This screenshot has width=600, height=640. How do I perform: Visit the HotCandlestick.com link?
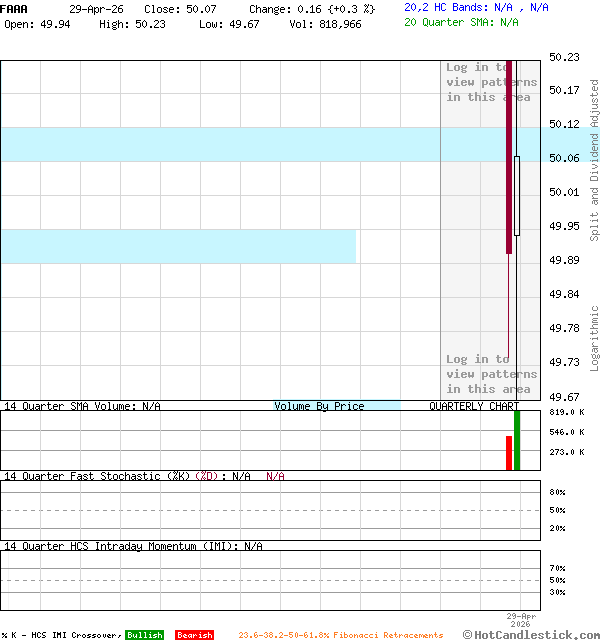tap(531, 634)
